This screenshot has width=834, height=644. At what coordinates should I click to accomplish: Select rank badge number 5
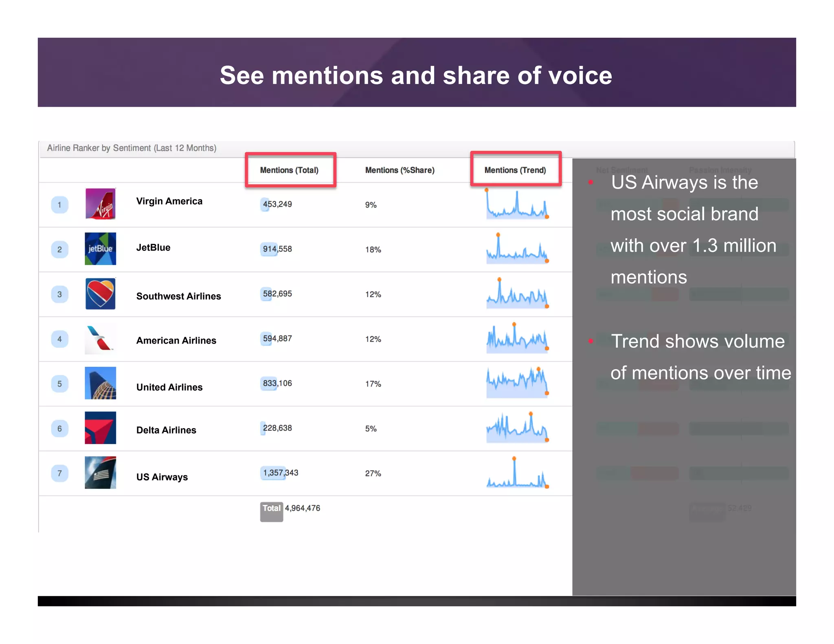[x=59, y=384]
